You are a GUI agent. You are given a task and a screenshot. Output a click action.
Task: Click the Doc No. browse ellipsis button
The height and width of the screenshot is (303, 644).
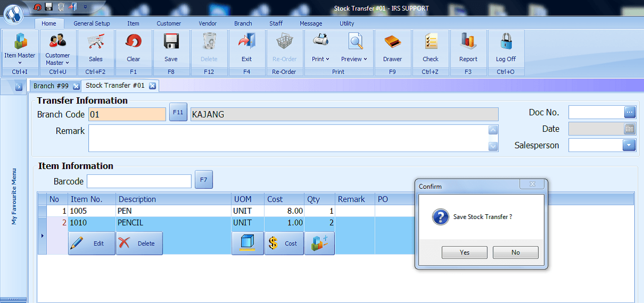click(630, 112)
